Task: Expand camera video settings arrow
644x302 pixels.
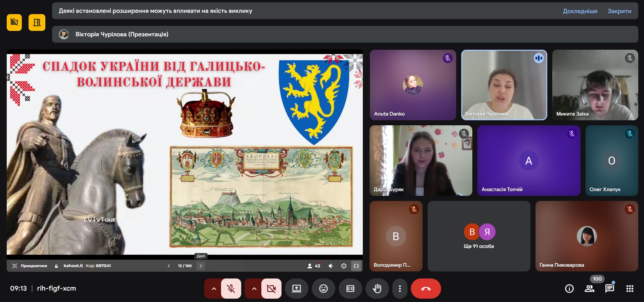Action: click(x=254, y=289)
